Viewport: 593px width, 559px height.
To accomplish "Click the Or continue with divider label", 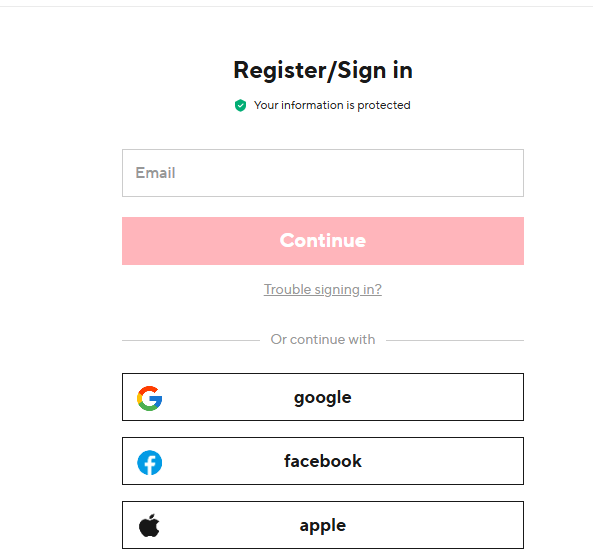I will pyautogui.click(x=323, y=339).
